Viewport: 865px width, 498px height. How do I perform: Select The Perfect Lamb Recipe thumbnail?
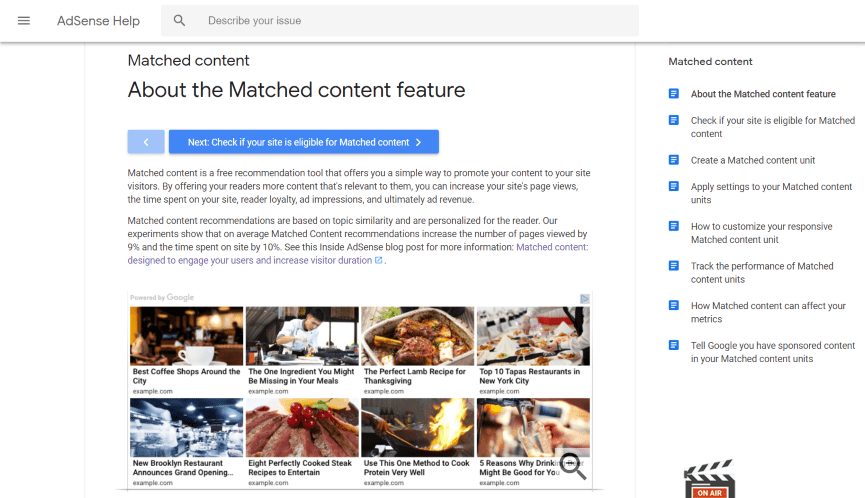417,336
